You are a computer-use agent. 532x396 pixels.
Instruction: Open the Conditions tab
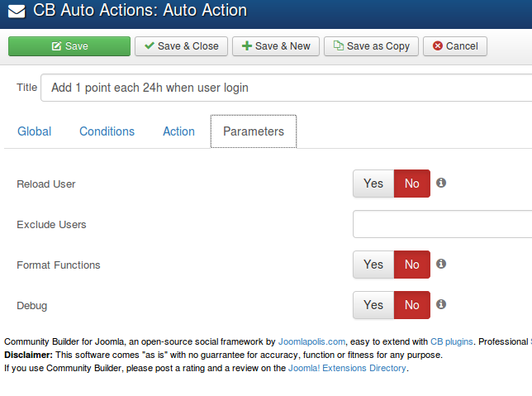click(x=107, y=131)
